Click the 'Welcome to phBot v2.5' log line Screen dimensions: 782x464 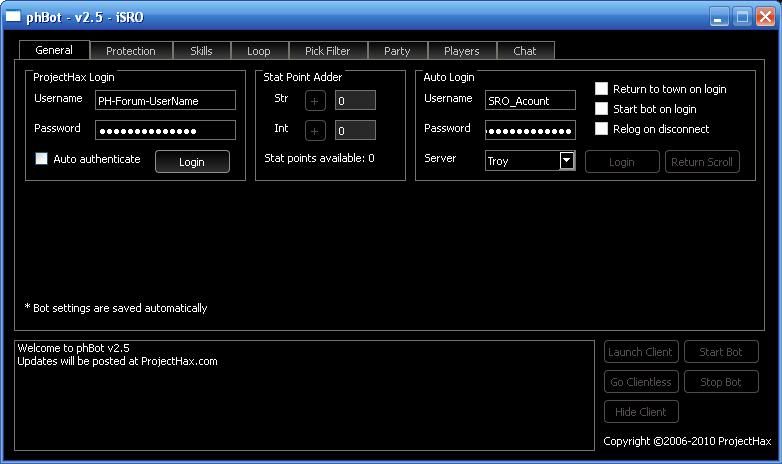tap(73, 348)
